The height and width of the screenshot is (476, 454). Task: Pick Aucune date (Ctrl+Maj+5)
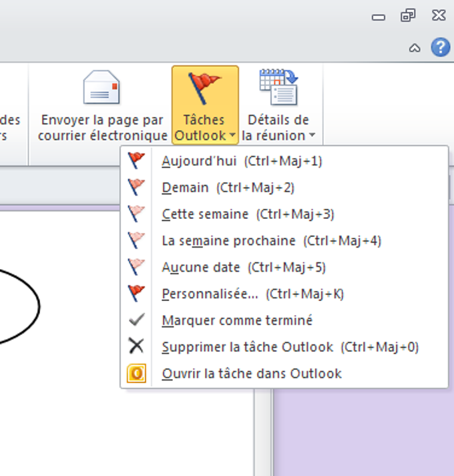coord(284,267)
